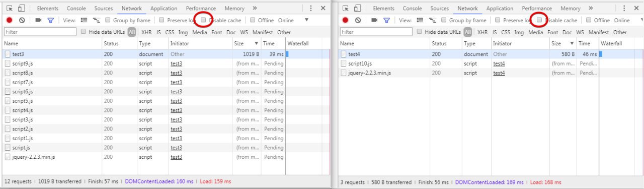Toggle screenshot capture camera icon in left panel
644x189 pixels.
point(38,20)
